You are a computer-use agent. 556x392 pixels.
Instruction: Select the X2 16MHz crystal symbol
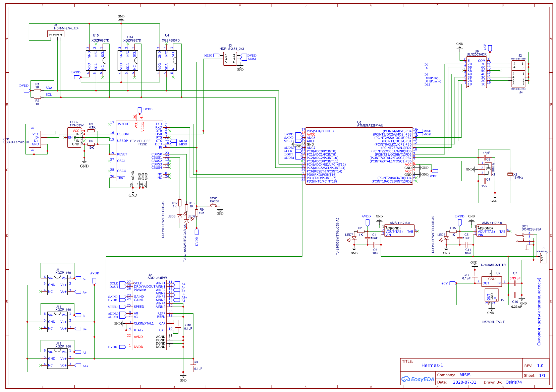tap(510, 174)
